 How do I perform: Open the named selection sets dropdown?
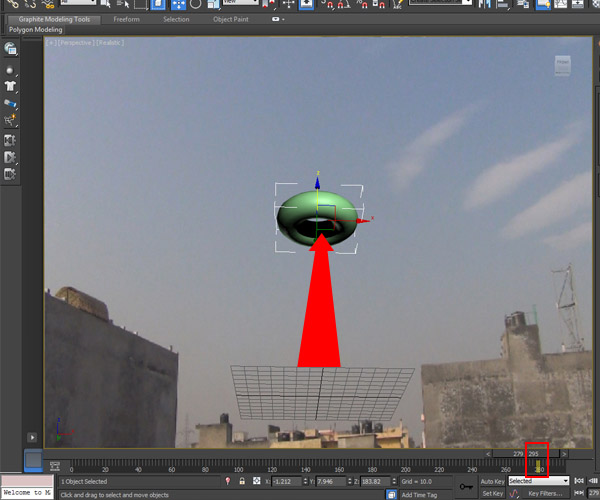click(x=440, y=2)
